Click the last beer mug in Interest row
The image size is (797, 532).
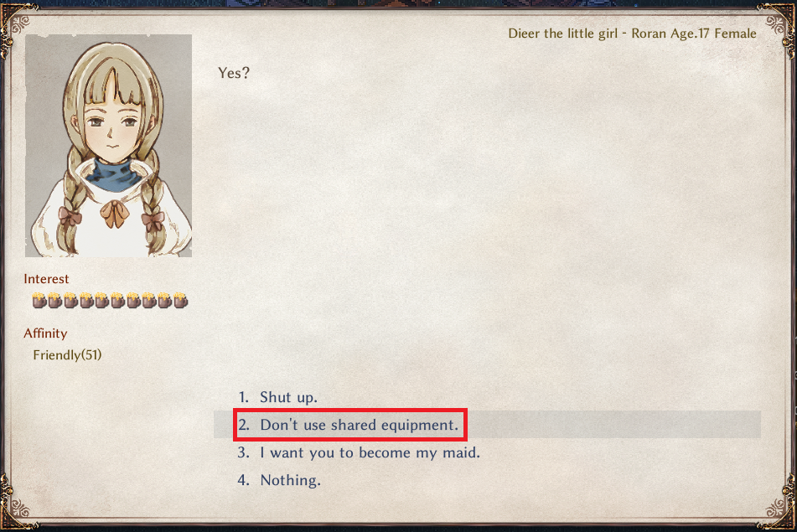point(180,300)
